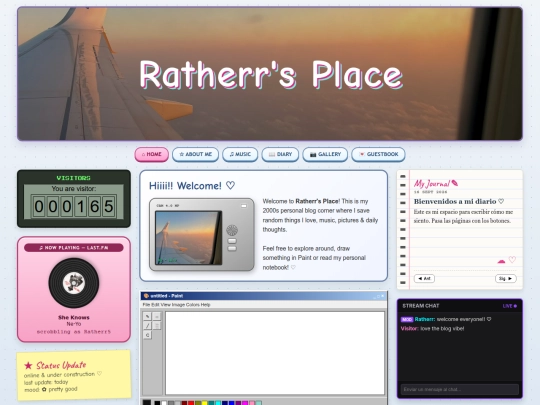Pick the white color swatch
Viewport: 540px width, 405px height.
[x=164, y=403]
